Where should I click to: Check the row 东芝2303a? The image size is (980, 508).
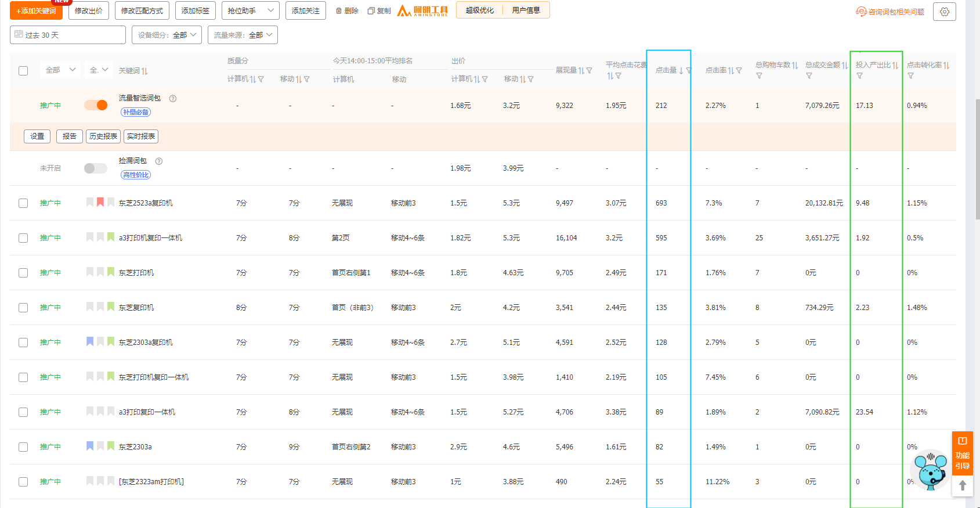tap(23, 447)
